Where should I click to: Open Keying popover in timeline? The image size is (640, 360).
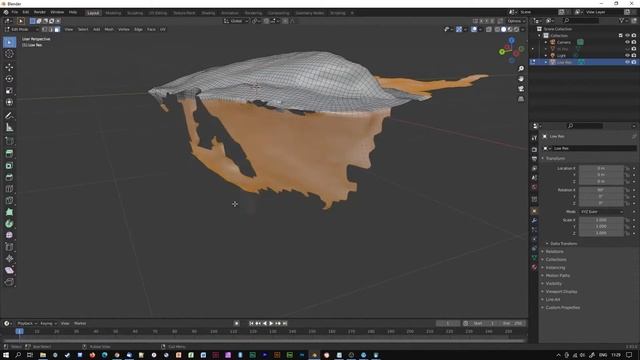pyautogui.click(x=48, y=323)
